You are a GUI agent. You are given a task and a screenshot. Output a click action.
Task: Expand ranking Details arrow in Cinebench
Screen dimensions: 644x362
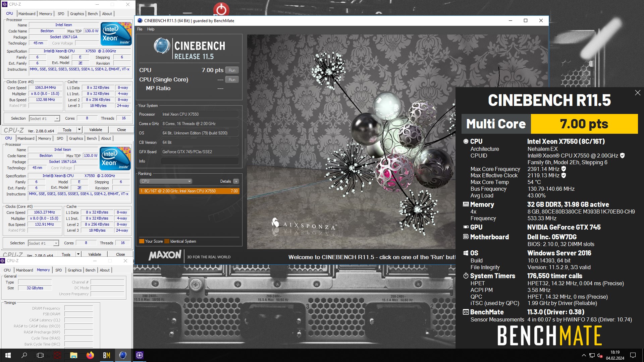236,181
